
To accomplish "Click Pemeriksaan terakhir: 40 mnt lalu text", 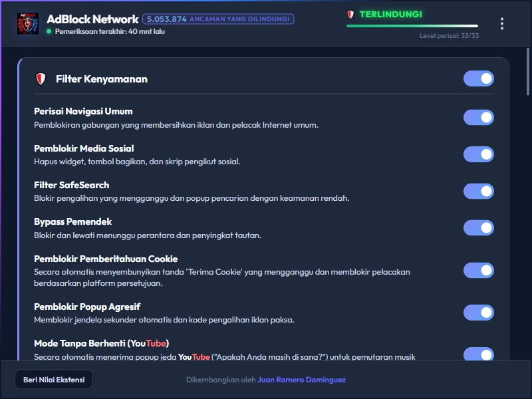I will coord(110,31).
